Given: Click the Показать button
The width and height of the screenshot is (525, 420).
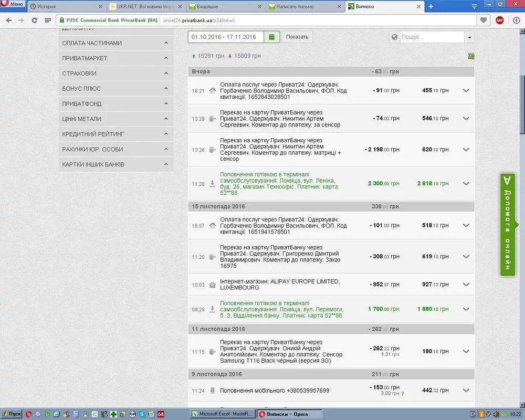Looking at the screenshot, I should click(297, 37).
